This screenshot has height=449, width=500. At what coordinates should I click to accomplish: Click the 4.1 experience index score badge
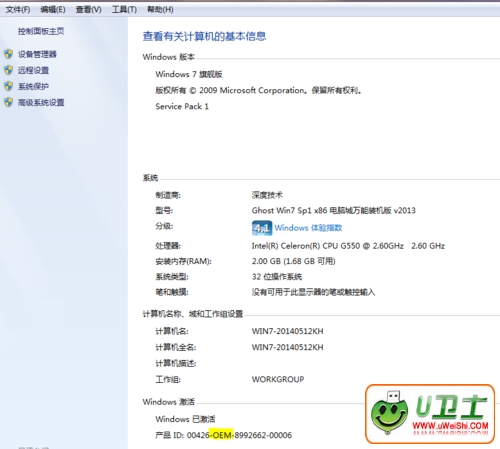pos(262,228)
